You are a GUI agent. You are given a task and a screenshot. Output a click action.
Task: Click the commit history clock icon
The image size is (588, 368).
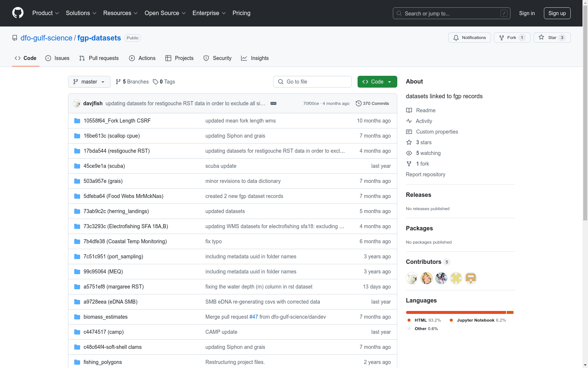359,103
